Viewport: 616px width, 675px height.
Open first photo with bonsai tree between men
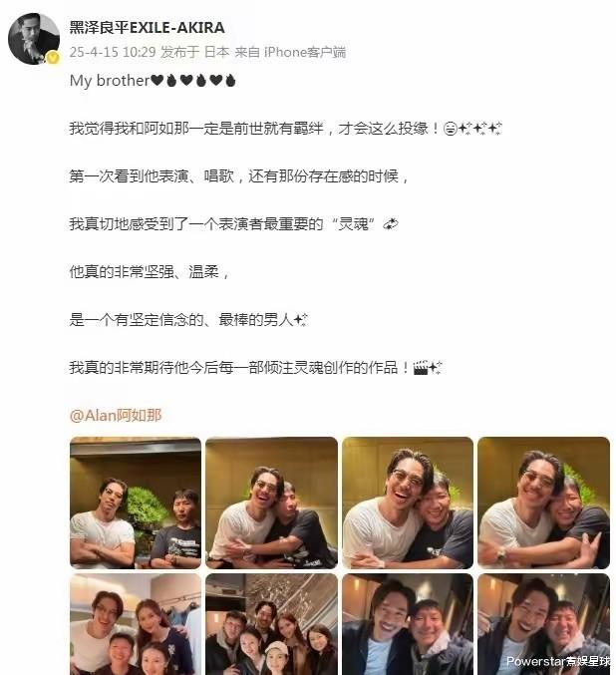[136, 503]
